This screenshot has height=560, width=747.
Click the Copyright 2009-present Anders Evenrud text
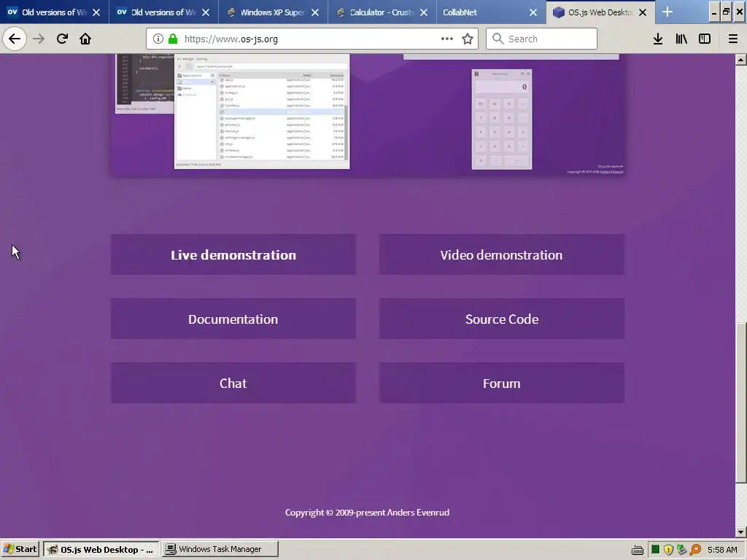[368, 513]
